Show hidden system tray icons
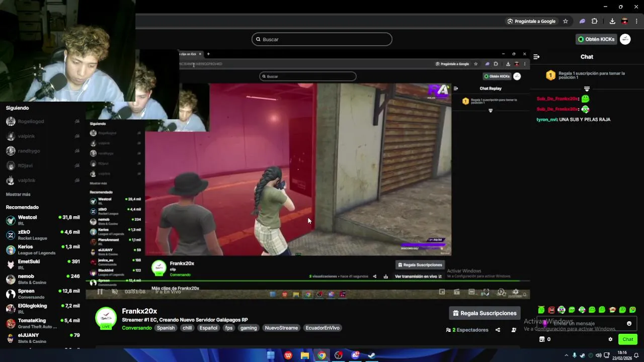644x362 pixels. tap(566, 355)
